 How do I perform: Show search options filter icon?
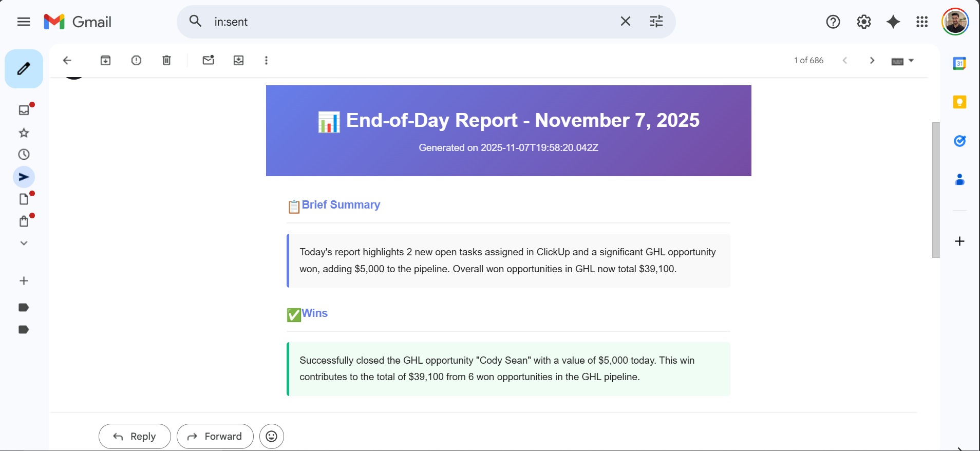tap(656, 21)
